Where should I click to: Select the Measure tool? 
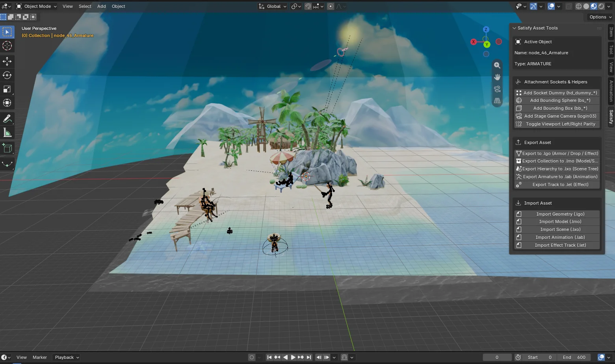[7, 133]
